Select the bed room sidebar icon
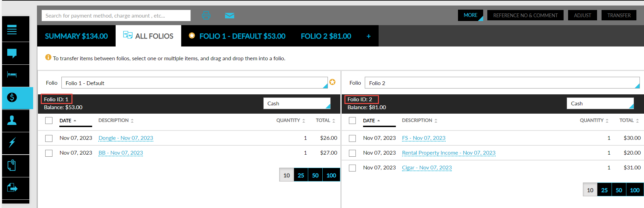 tap(12, 75)
